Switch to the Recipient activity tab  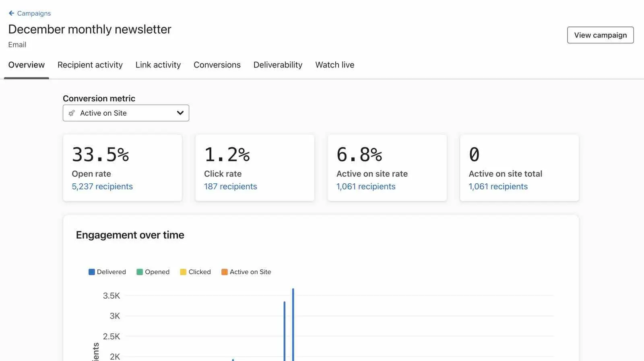90,65
